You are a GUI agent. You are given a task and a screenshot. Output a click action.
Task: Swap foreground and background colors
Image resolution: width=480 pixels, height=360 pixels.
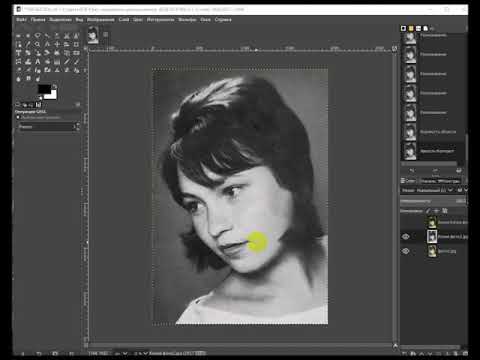[54, 87]
